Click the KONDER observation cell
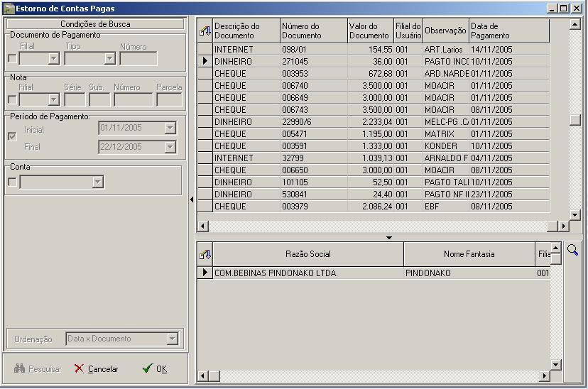The image size is (588, 389). pos(446,146)
